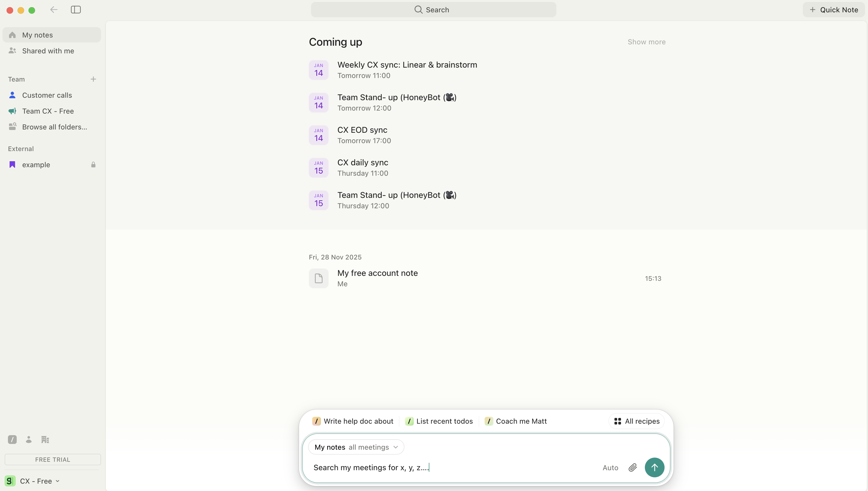The image size is (868, 491).
Task: Open the profile/account icon above Free Trial
Action: pyautogui.click(x=29, y=439)
